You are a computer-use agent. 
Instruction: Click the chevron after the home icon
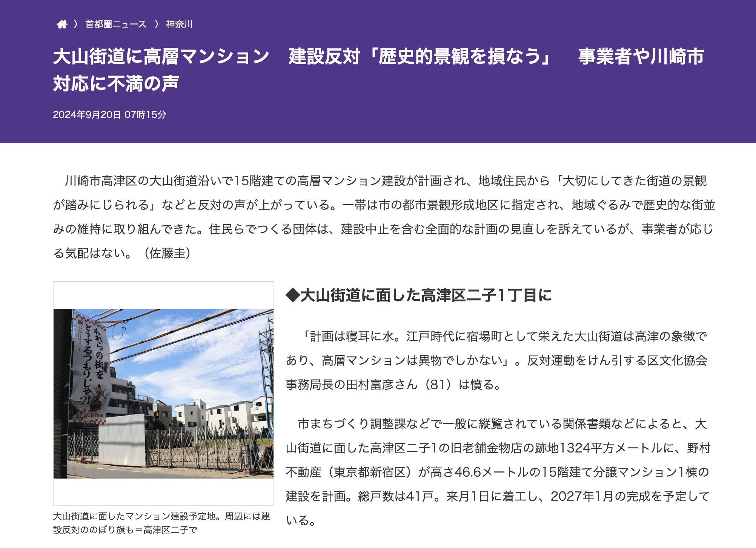click(76, 25)
